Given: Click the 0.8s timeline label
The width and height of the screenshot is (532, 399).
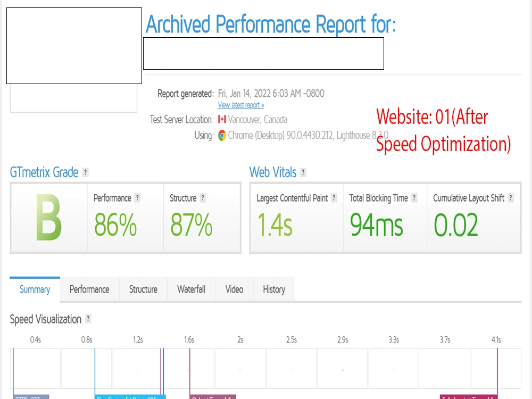Looking at the screenshot, I should point(87,339).
